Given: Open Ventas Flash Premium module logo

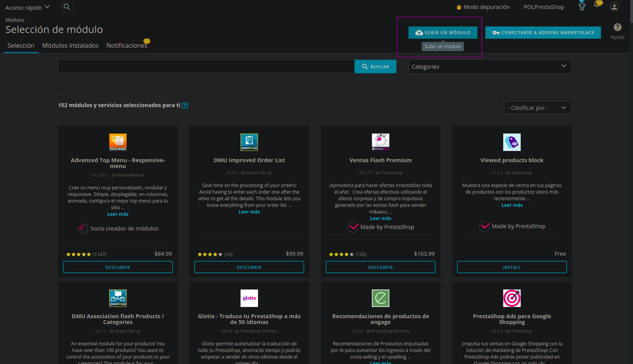Looking at the screenshot, I should pos(380,142).
